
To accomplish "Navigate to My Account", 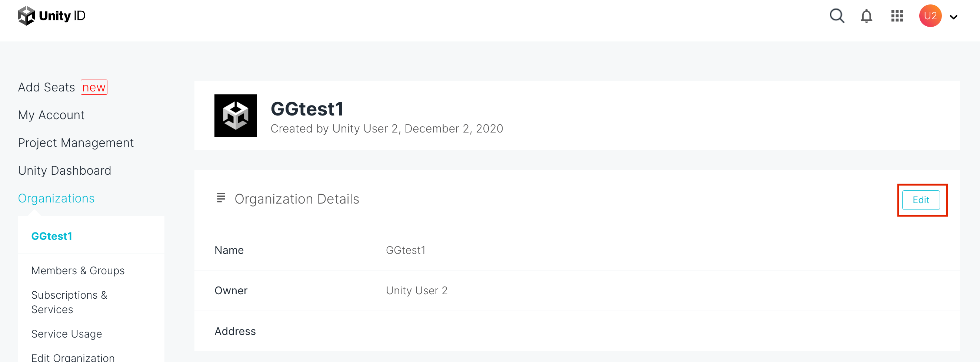I will [x=51, y=115].
